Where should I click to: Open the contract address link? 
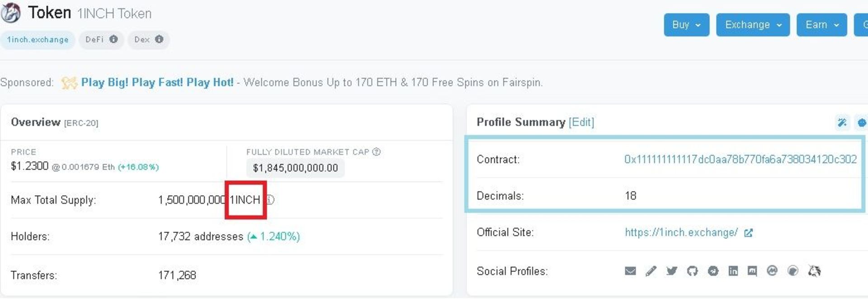pos(741,159)
